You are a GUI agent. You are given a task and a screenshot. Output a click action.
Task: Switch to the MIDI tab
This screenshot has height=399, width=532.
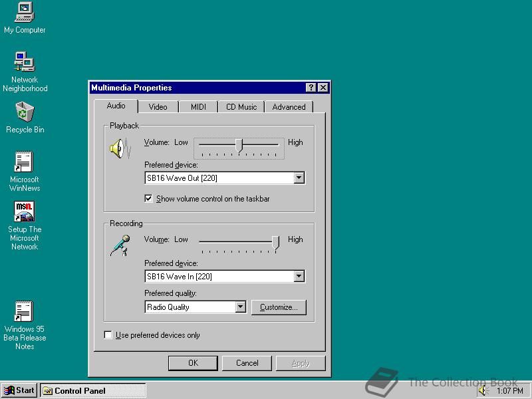[198, 107]
